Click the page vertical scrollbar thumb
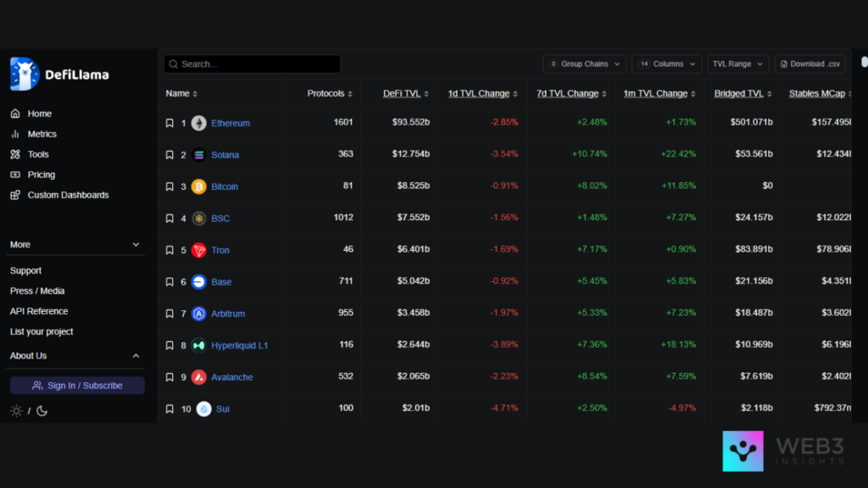This screenshot has width=868, height=488. point(864,62)
